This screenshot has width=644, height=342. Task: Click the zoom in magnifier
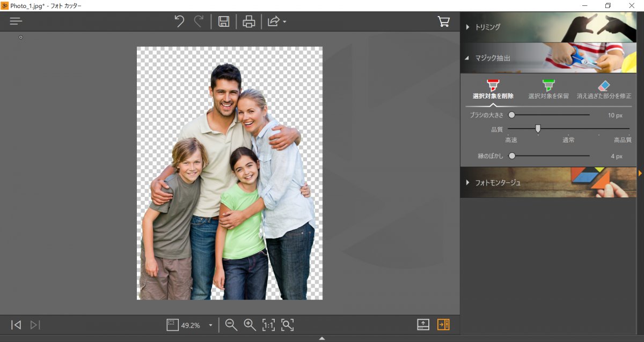click(x=250, y=324)
